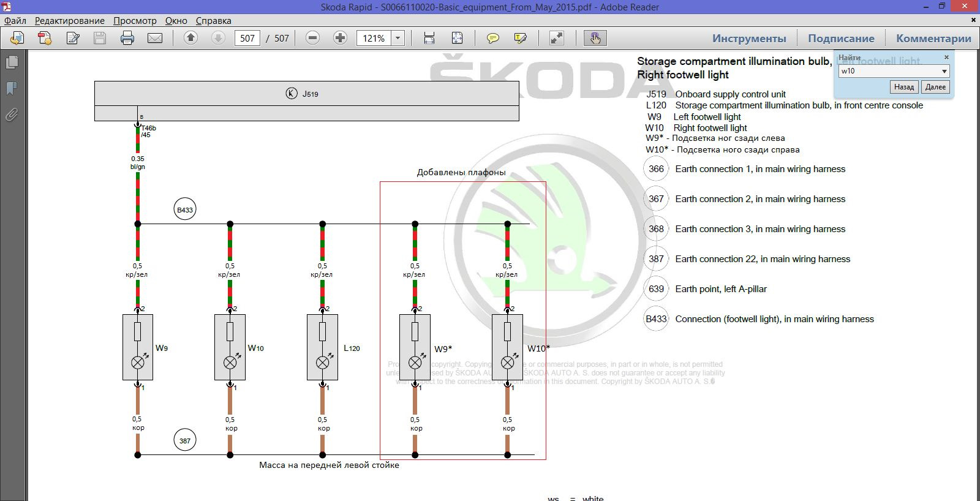980x501 pixels.
Task: Print the document using the printer icon
Action: 127,38
